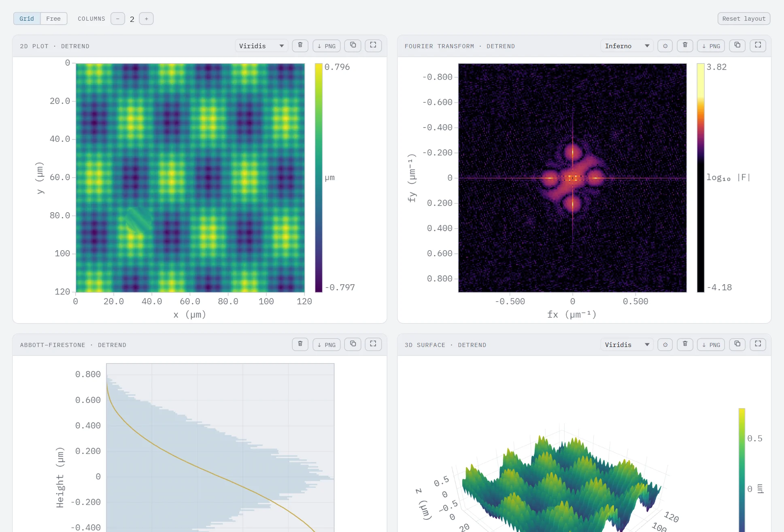Image resolution: width=784 pixels, height=532 pixels.
Task: Duplicate the 3D Surface panel
Action: click(x=737, y=344)
